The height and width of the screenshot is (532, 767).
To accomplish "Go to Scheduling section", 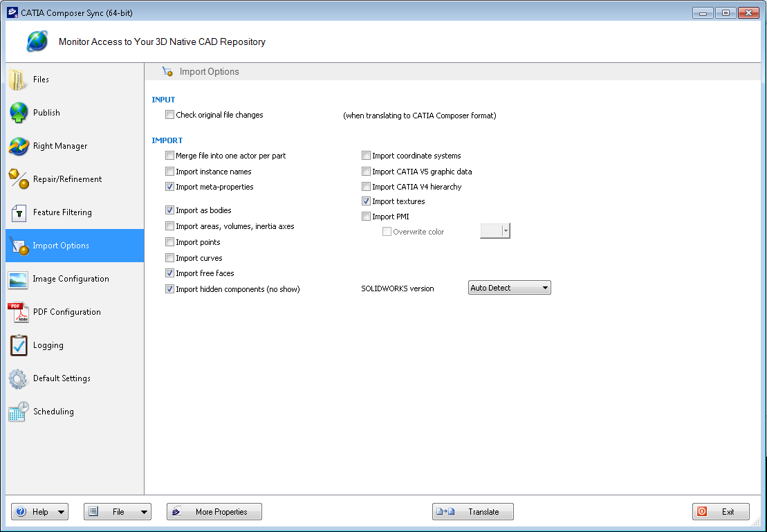I will coord(75,412).
